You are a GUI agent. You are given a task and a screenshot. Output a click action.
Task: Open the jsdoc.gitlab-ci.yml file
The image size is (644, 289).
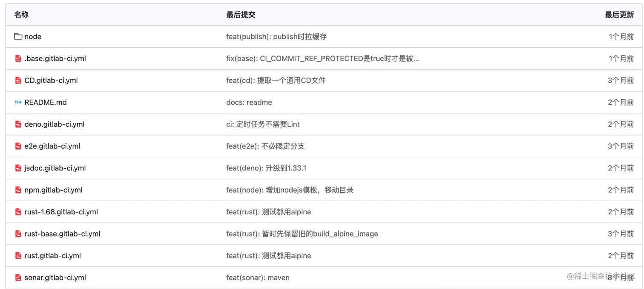click(x=55, y=168)
